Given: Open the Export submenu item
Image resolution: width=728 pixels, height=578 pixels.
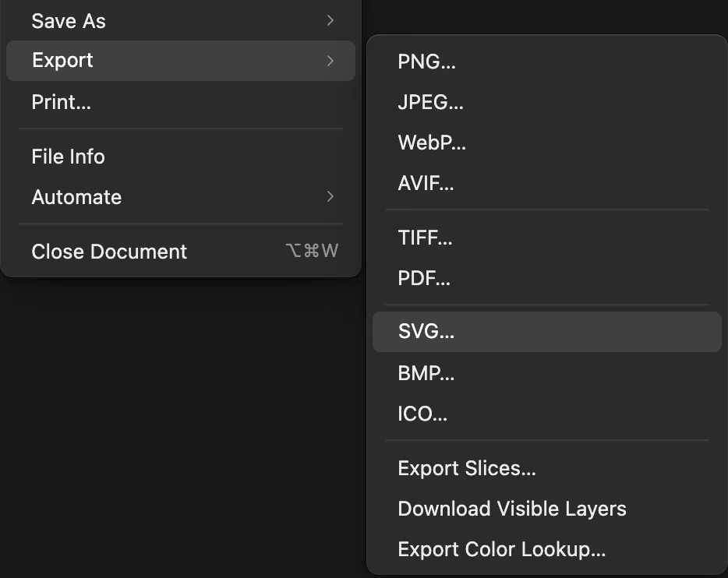Looking at the screenshot, I should [181, 60].
